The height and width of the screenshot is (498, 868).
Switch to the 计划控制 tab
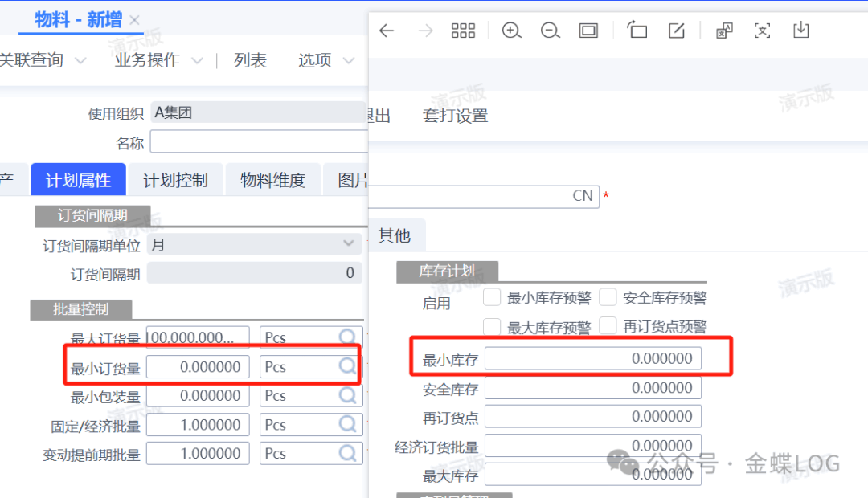(x=175, y=181)
